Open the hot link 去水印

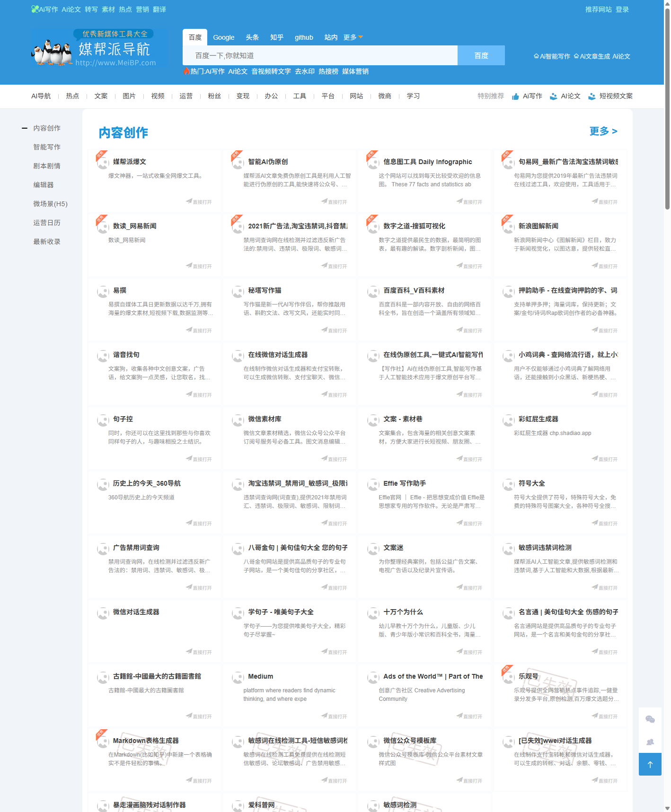click(305, 71)
